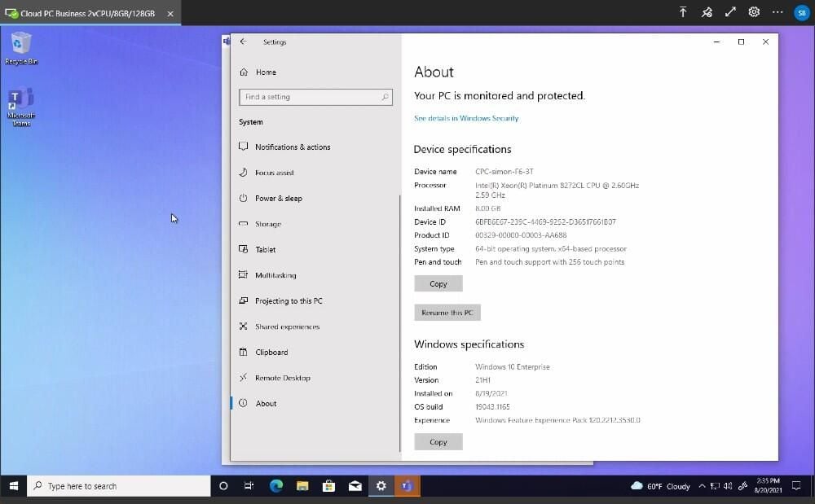
Task: Open the Windows Start menu
Action: 14,486
